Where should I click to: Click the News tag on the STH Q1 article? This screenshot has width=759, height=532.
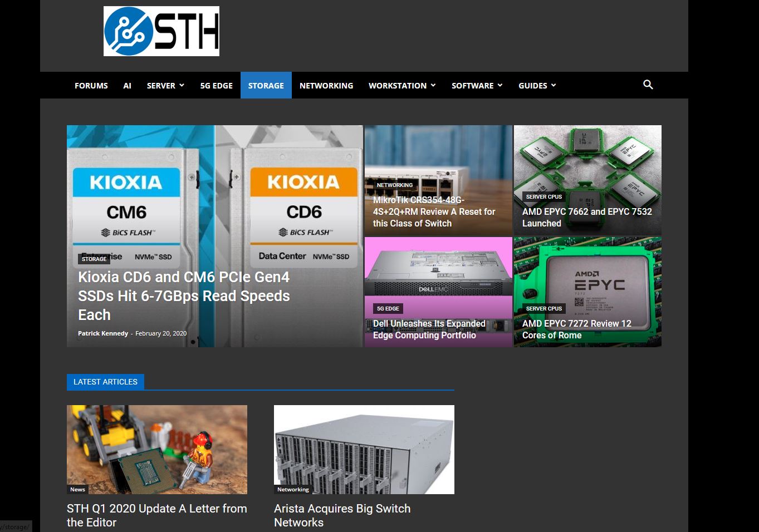(77, 490)
